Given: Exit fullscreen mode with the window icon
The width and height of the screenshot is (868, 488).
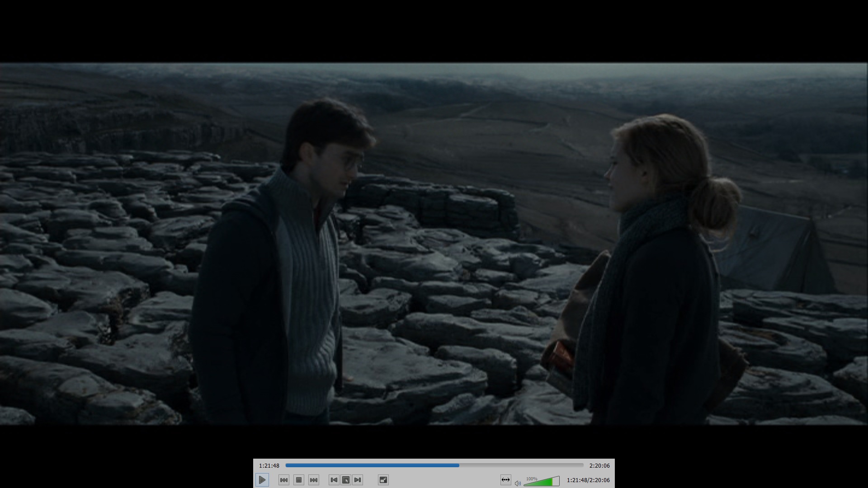Looking at the screenshot, I should (383, 480).
